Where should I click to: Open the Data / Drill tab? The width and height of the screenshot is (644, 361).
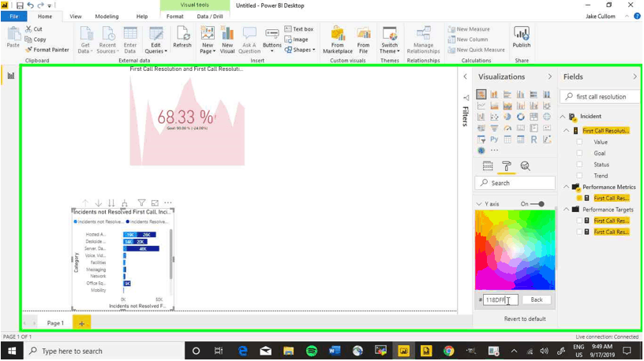click(x=210, y=17)
